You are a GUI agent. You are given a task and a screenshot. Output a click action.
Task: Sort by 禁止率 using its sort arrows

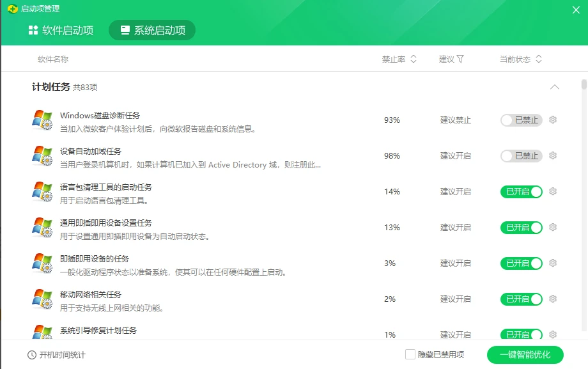click(x=412, y=58)
